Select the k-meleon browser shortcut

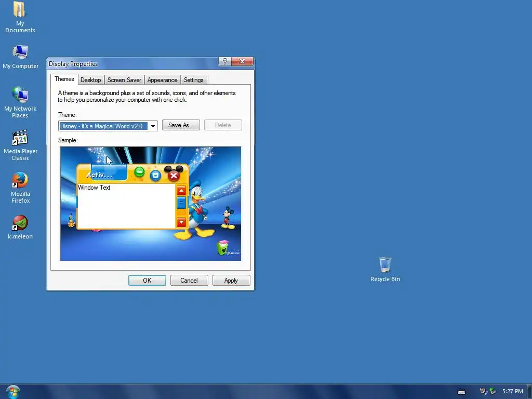pos(20,228)
